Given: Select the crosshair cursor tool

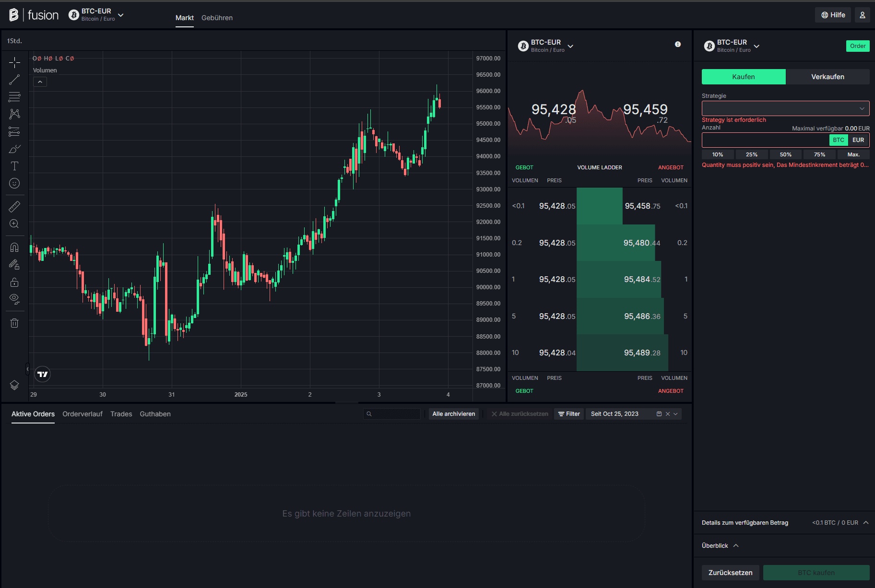Looking at the screenshot, I should click(14, 62).
